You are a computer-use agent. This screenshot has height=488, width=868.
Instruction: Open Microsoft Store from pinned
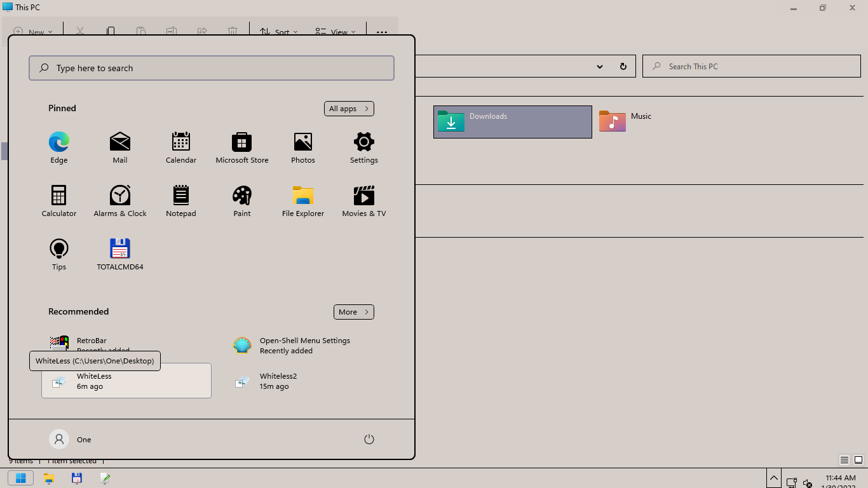[x=242, y=142]
